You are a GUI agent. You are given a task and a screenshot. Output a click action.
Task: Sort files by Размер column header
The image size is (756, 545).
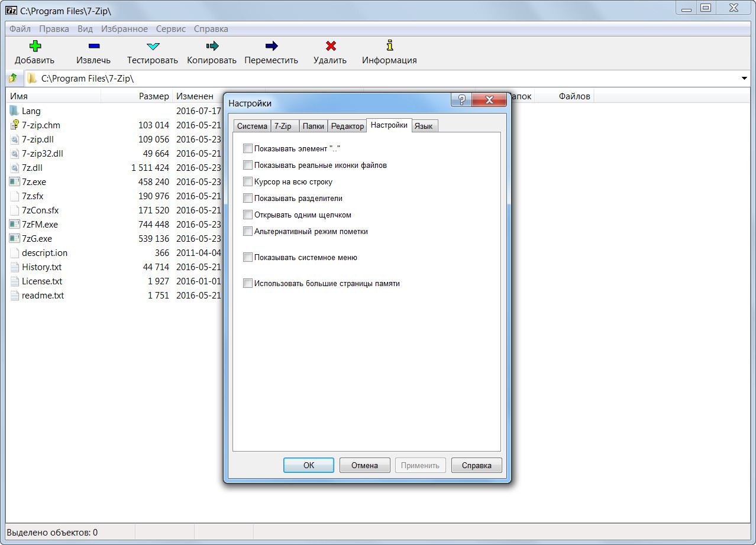pos(137,96)
